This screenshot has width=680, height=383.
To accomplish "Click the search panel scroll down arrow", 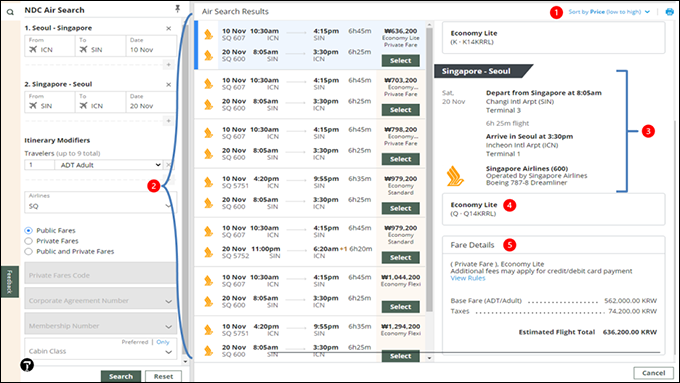I will [x=185, y=361].
